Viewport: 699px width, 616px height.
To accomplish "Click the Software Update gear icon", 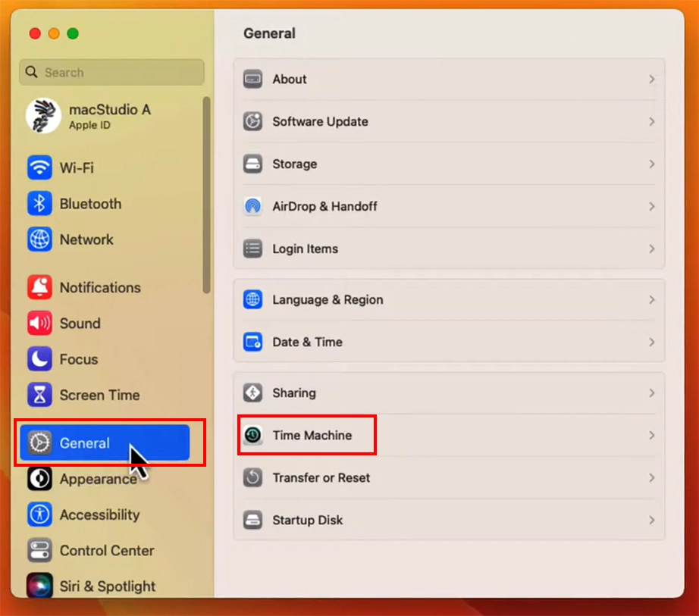I will 252,121.
